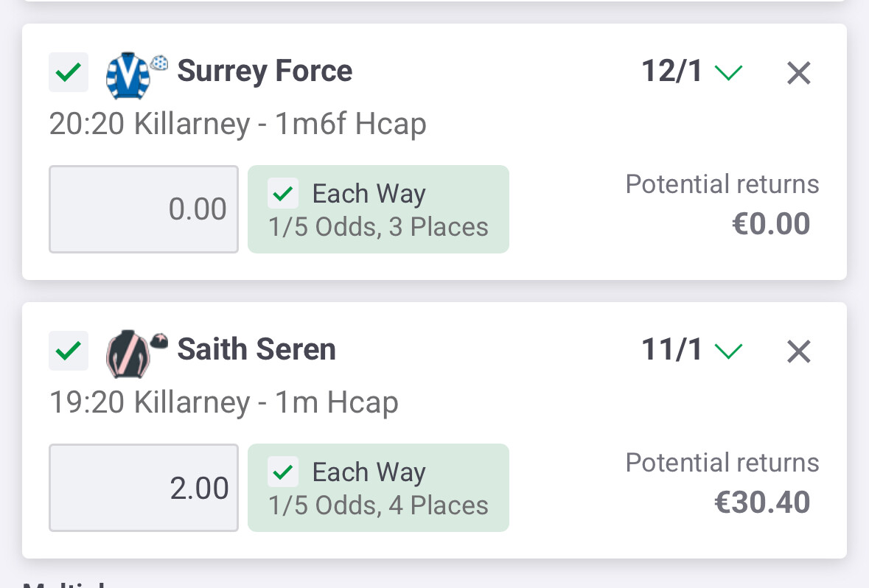
Task: Click the black-and-pink Saith Seren jockey silk
Action: [x=128, y=353]
